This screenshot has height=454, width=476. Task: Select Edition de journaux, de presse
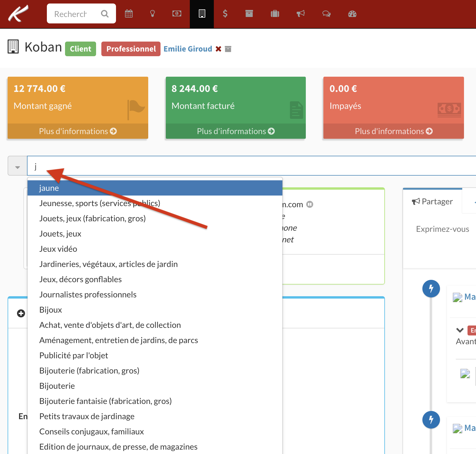[x=155, y=447]
